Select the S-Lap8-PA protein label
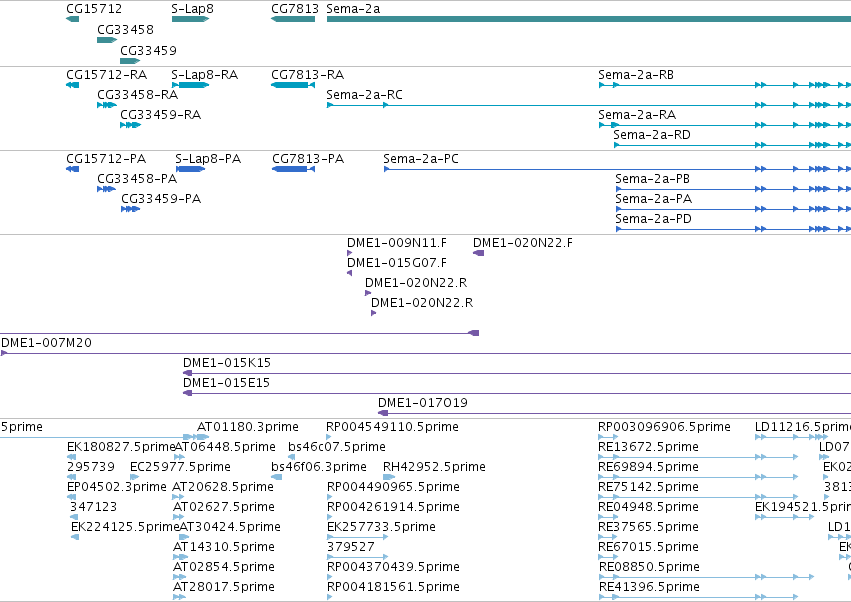This screenshot has height=602, width=851. point(208,159)
